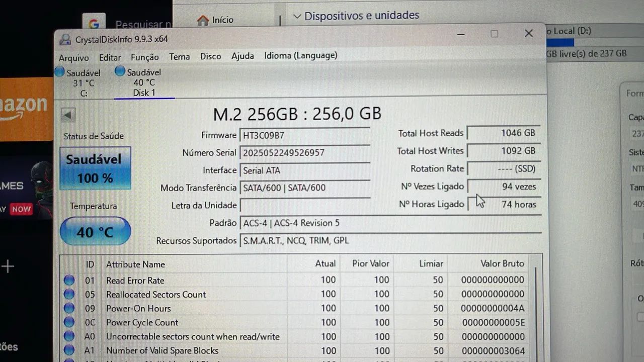
Task: Click the Uncorrectable sectors count status icon
Action: click(x=69, y=336)
